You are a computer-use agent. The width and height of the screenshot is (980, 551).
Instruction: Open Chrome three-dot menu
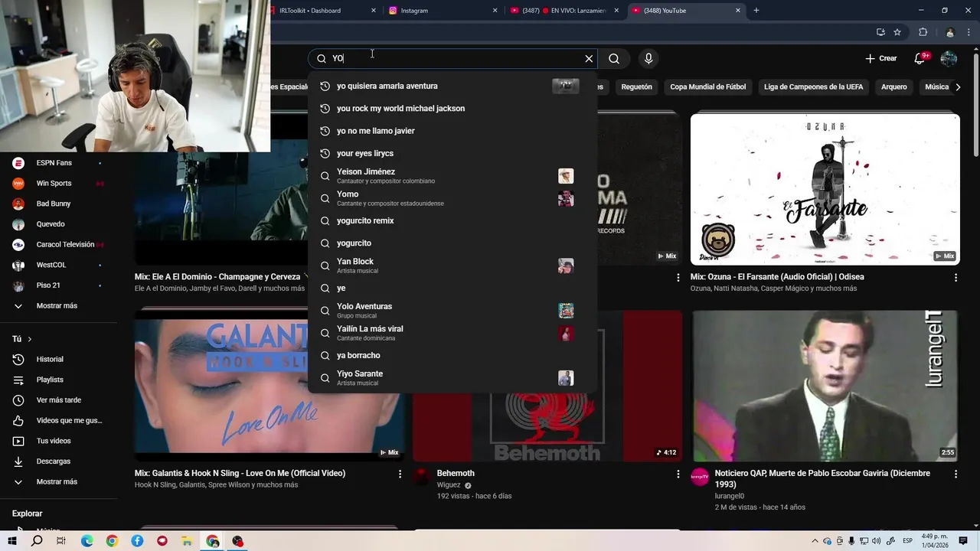(969, 32)
